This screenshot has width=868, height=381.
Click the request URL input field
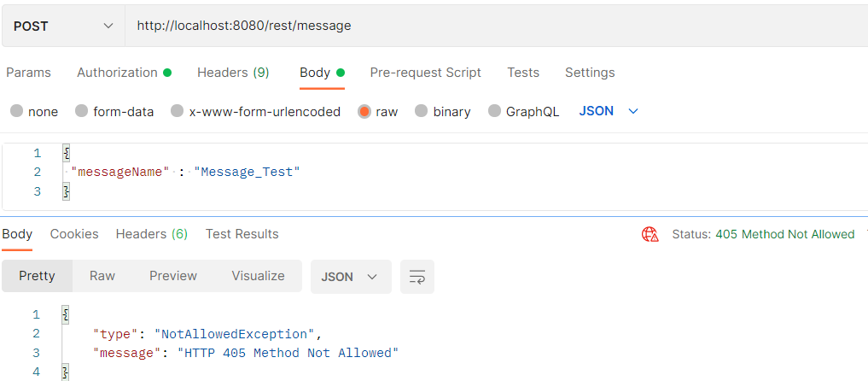tap(495, 26)
